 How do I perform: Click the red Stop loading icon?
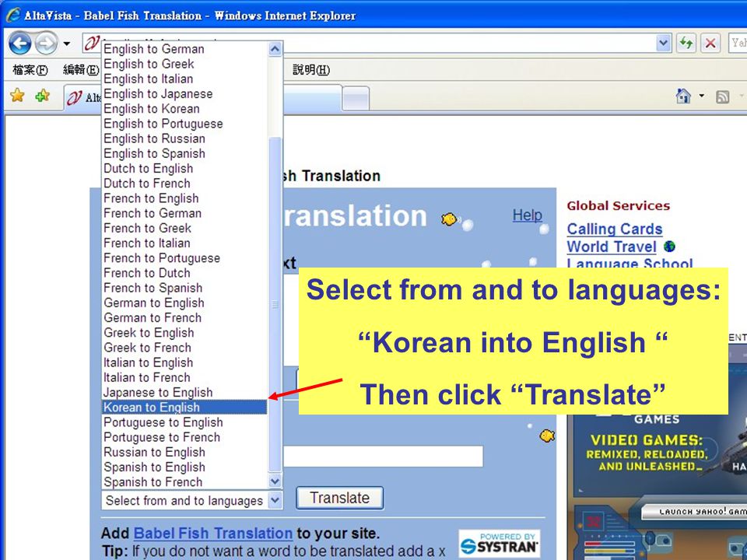(x=710, y=44)
